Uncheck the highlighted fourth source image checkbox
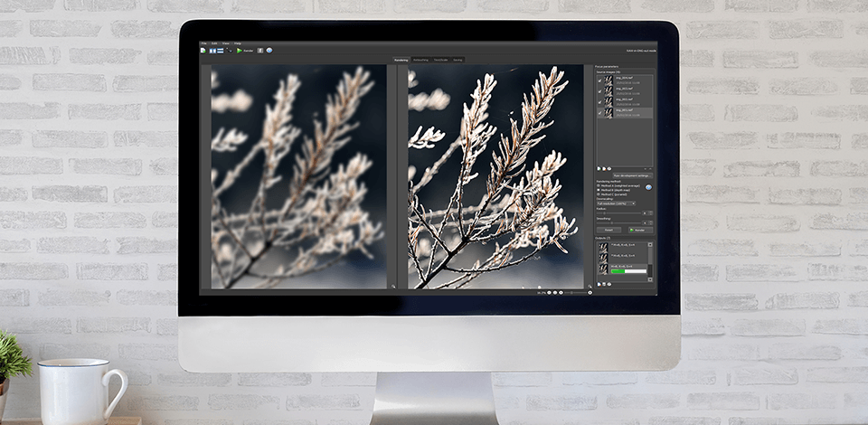This screenshot has width=868, height=425. pos(599,113)
